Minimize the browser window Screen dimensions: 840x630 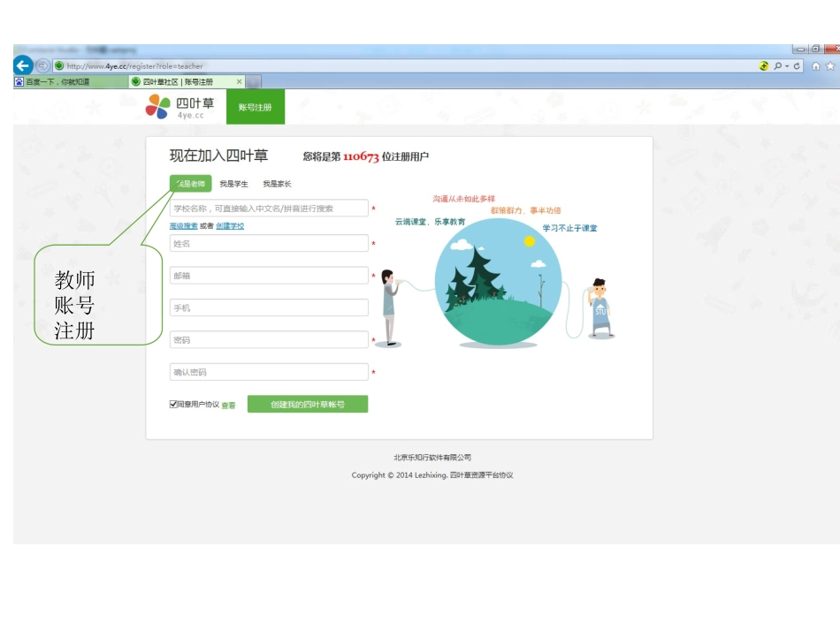[x=800, y=49]
